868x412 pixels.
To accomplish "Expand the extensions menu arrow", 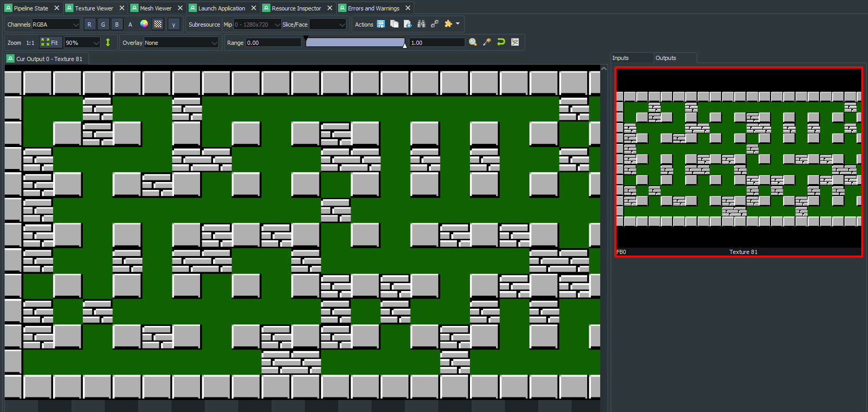I will (x=457, y=24).
